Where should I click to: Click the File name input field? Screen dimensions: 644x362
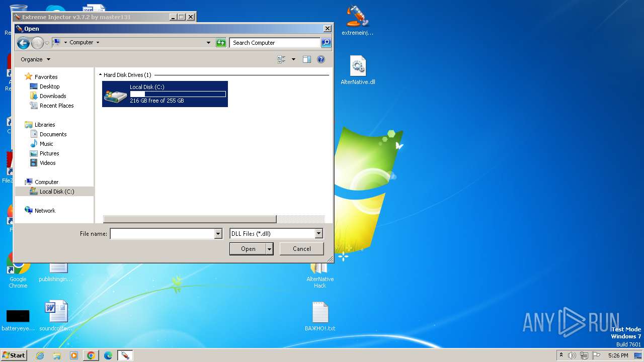(162, 234)
